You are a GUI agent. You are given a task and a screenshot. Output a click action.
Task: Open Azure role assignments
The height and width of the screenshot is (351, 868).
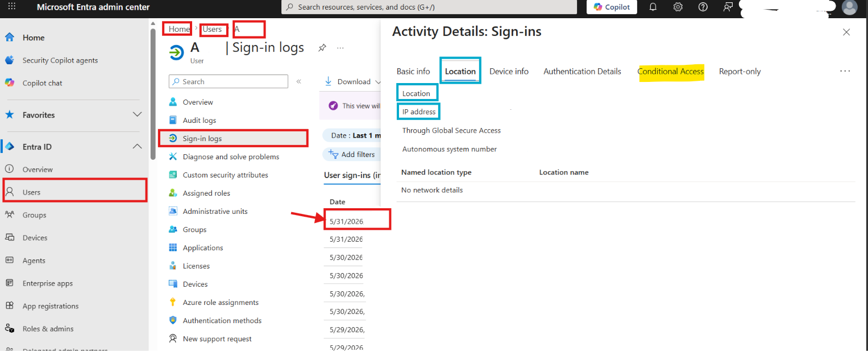click(221, 303)
